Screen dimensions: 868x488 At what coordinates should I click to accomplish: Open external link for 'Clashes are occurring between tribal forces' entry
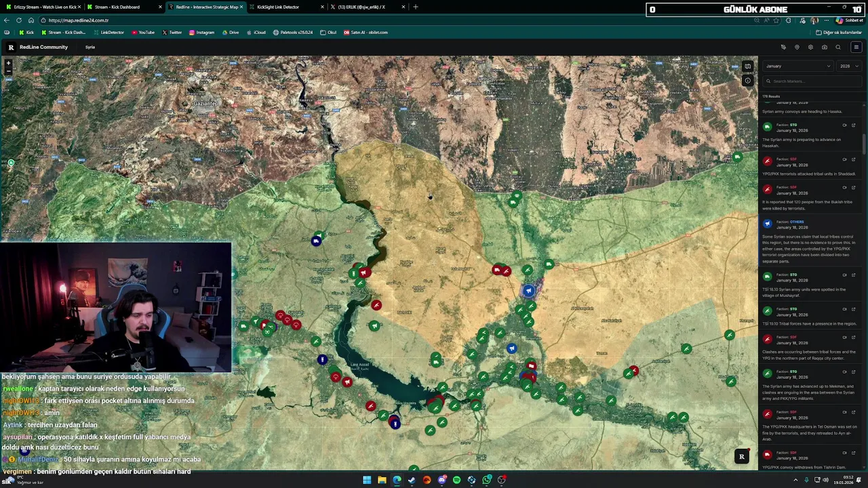tap(854, 338)
